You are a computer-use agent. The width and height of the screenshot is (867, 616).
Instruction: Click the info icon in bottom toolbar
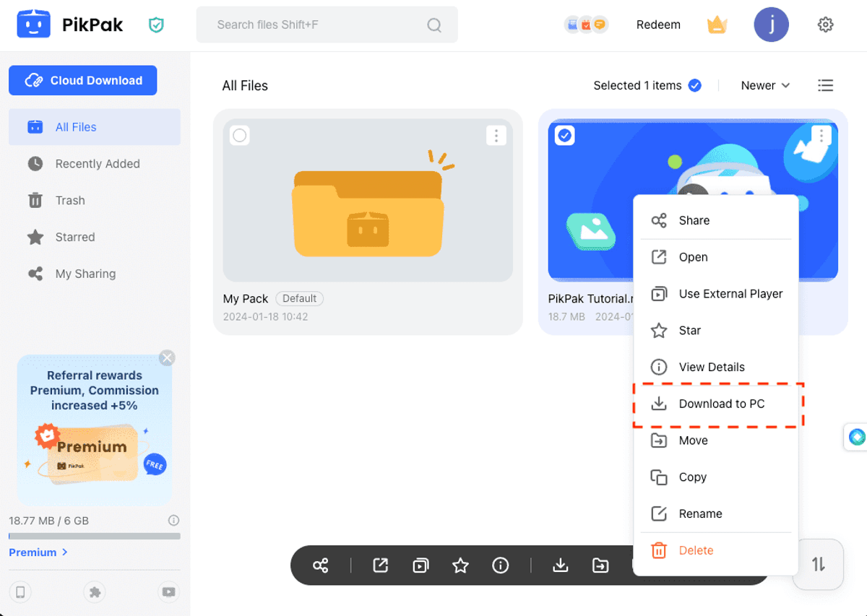pyautogui.click(x=500, y=565)
